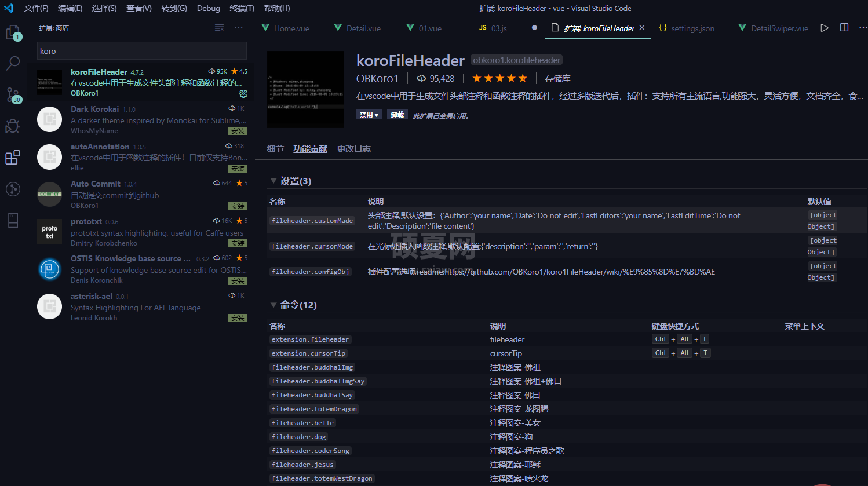Click unsaved dot on 03.js tab

coord(534,28)
